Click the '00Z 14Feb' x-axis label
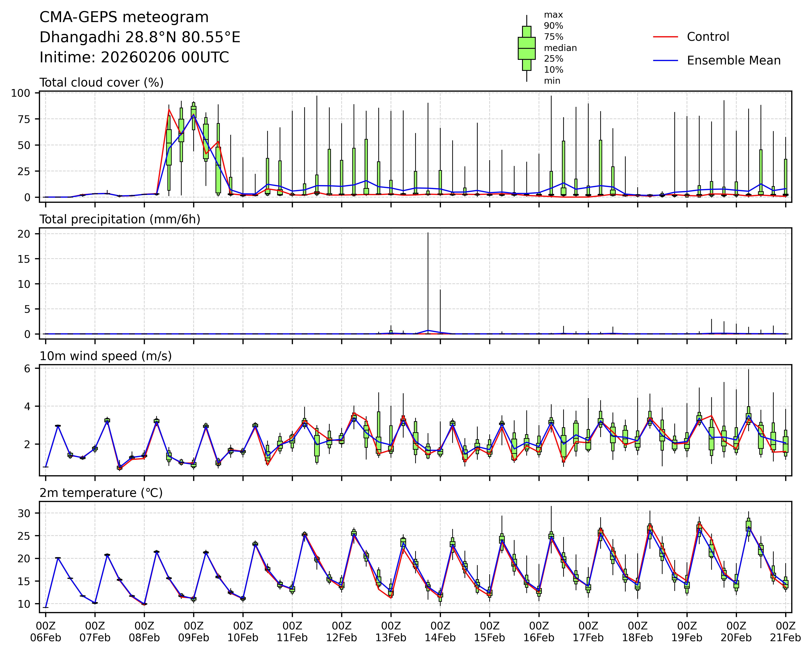812x654 pixels. 440,632
